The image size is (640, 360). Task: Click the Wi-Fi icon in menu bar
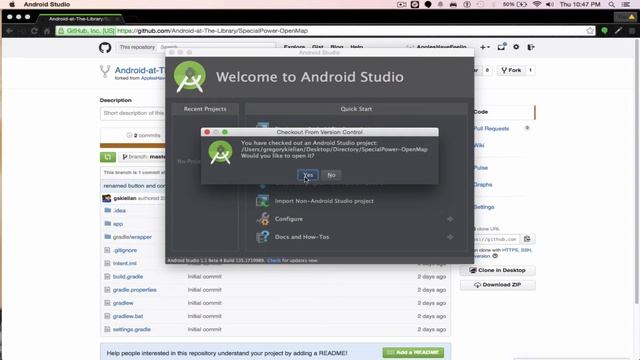pos(537,4)
